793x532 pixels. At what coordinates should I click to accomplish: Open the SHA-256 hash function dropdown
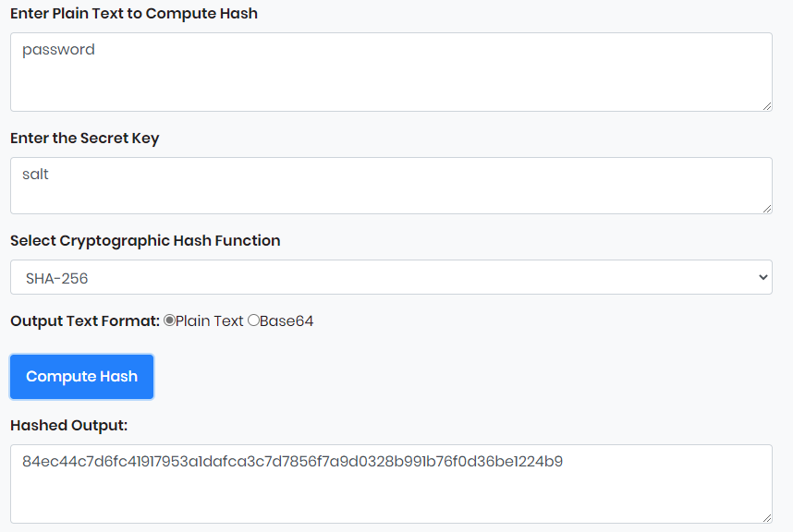(x=390, y=277)
